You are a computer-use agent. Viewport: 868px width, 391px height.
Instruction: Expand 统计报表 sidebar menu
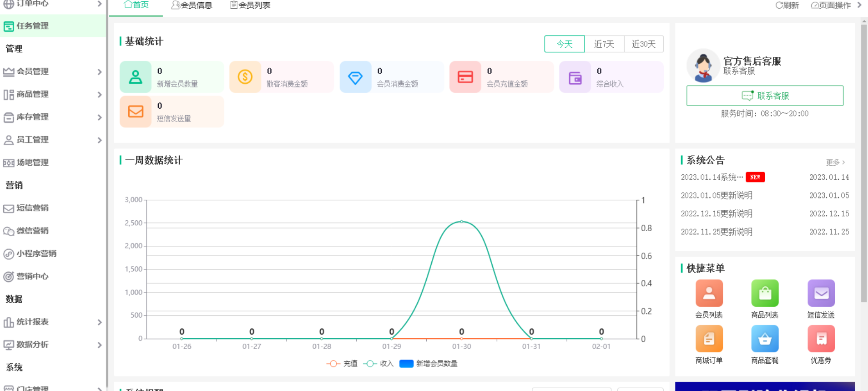coord(52,322)
